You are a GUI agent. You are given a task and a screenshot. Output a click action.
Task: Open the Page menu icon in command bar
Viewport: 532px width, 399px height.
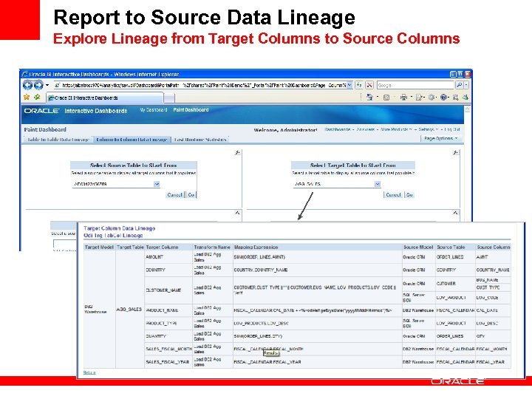point(419,98)
